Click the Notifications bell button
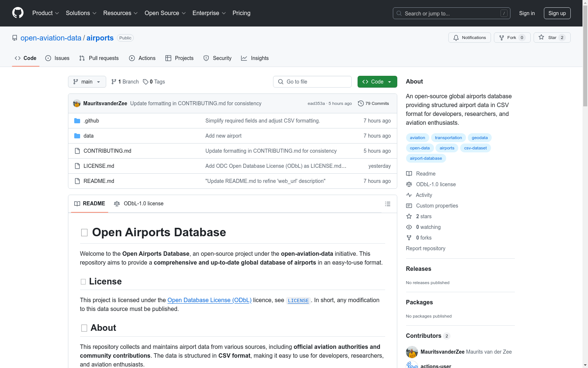This screenshot has width=588, height=368. click(469, 38)
